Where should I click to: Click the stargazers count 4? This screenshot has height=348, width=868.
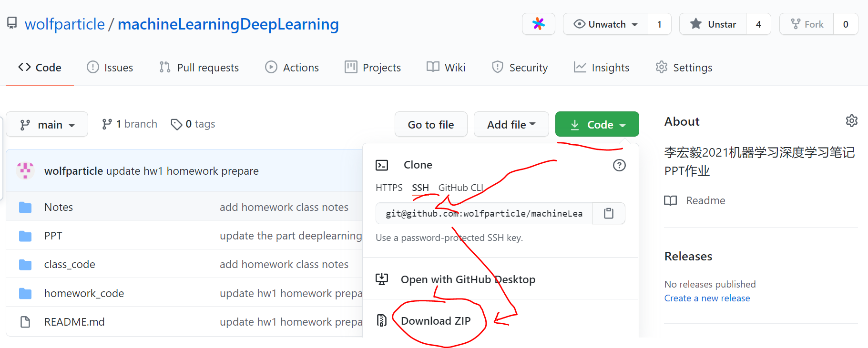[x=758, y=24]
